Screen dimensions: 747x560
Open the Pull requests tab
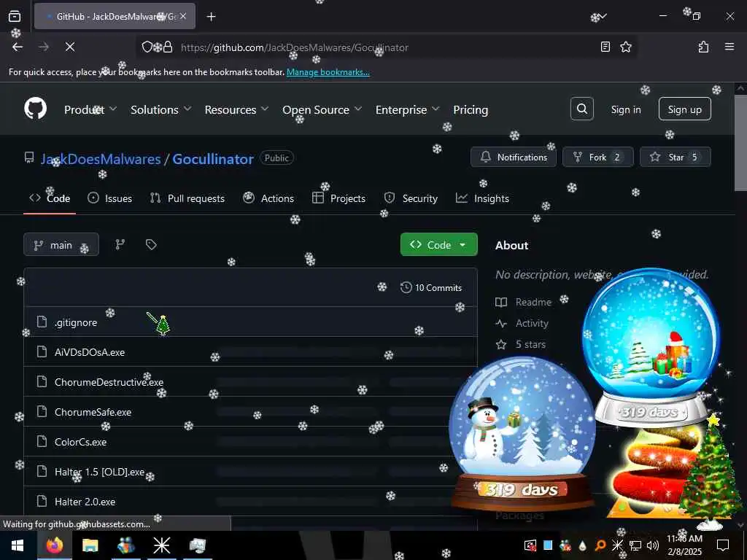[x=187, y=198]
